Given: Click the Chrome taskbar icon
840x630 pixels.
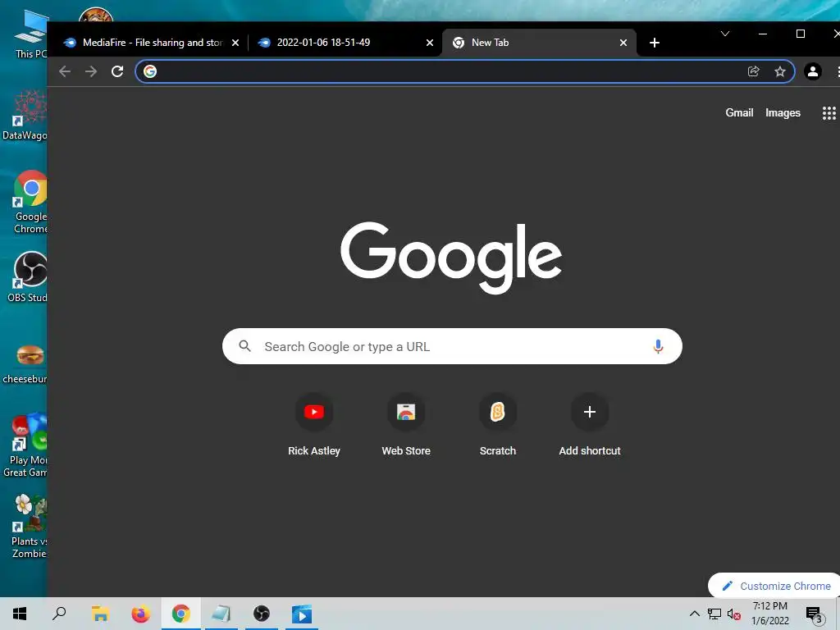Looking at the screenshot, I should click(x=181, y=614).
